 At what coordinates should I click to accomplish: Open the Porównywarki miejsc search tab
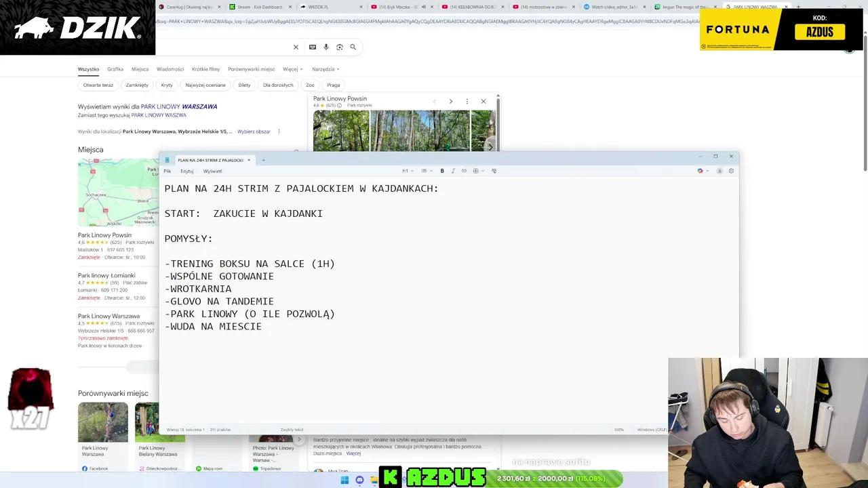click(x=251, y=69)
